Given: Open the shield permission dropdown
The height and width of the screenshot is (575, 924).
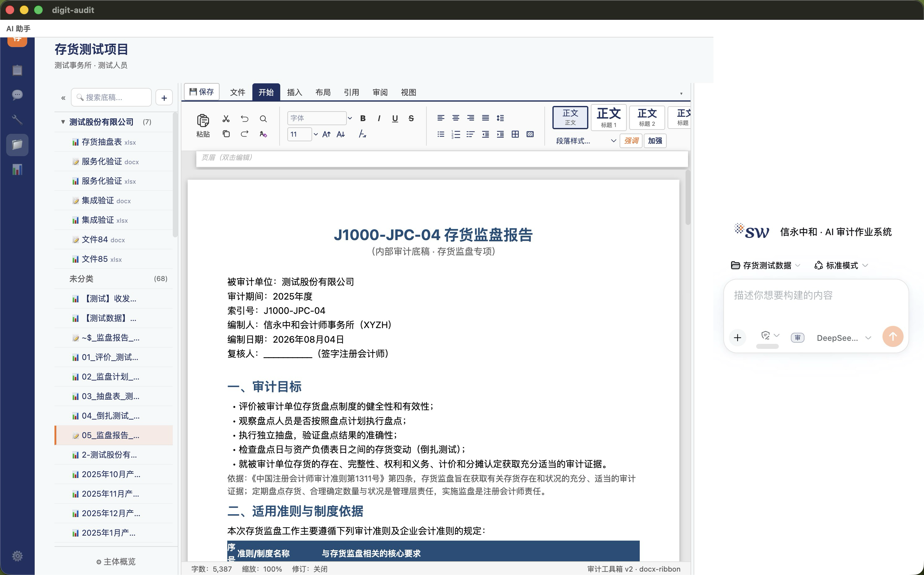Looking at the screenshot, I should (x=770, y=336).
